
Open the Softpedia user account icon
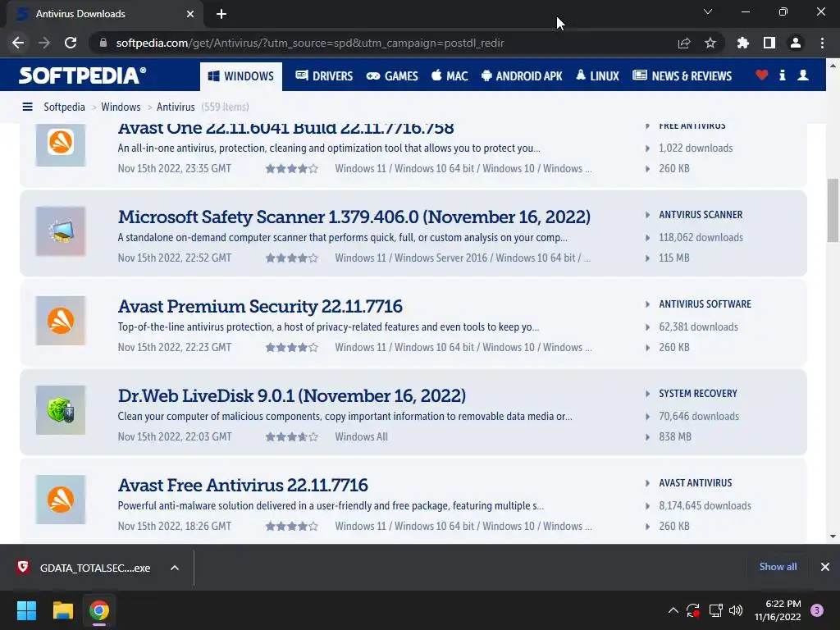pyautogui.click(x=802, y=75)
